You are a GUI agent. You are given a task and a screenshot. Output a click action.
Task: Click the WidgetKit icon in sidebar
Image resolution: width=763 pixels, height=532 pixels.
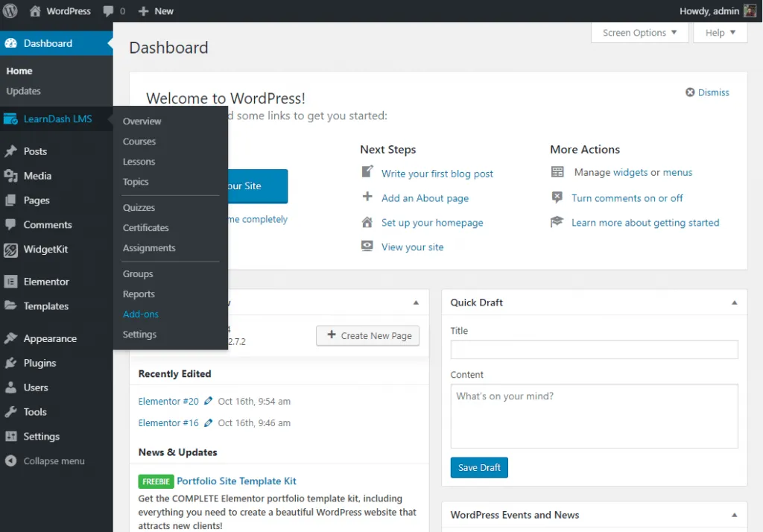(x=10, y=249)
